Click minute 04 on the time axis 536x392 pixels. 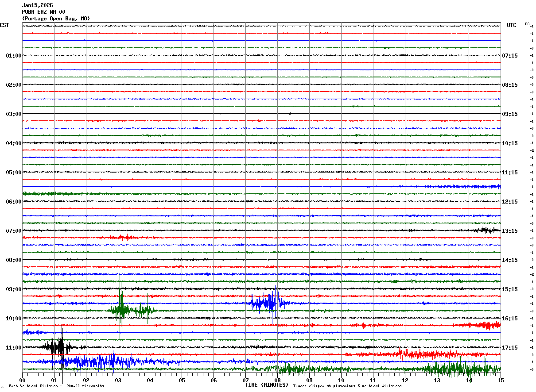tap(150, 380)
